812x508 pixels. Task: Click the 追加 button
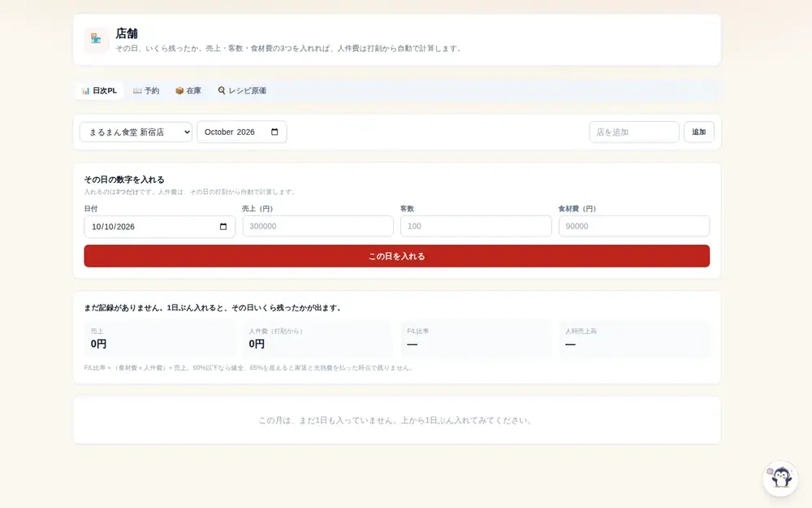coord(698,132)
